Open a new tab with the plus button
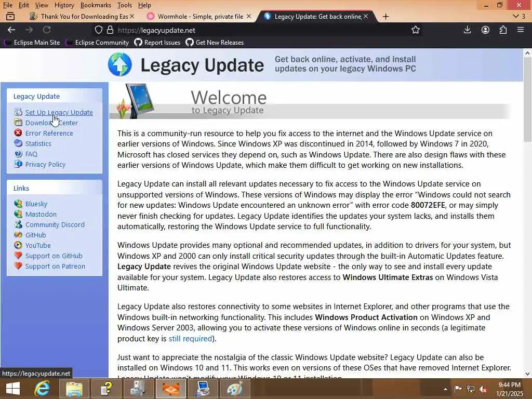Screen dimensions: 532x399 point(386,16)
